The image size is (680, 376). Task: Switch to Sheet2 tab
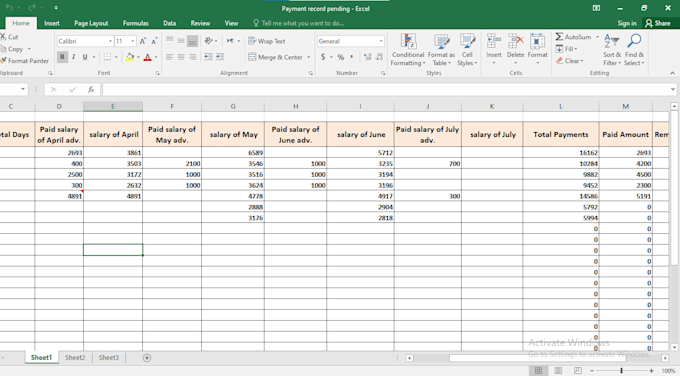click(75, 358)
